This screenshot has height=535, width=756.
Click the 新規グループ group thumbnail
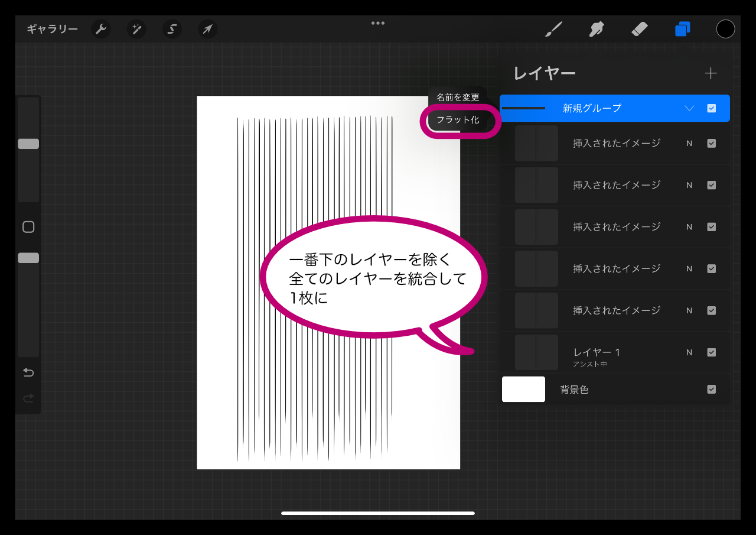pyautogui.click(x=523, y=108)
